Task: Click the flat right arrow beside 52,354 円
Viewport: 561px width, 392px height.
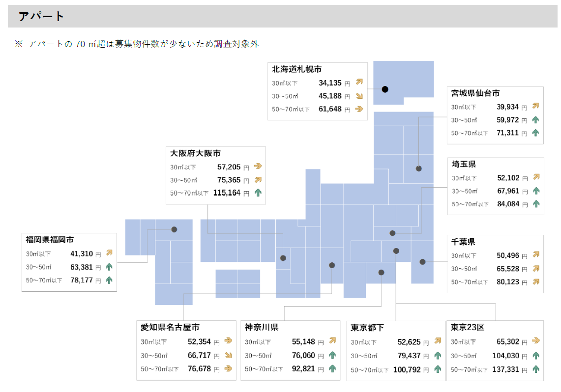Action: point(228,340)
